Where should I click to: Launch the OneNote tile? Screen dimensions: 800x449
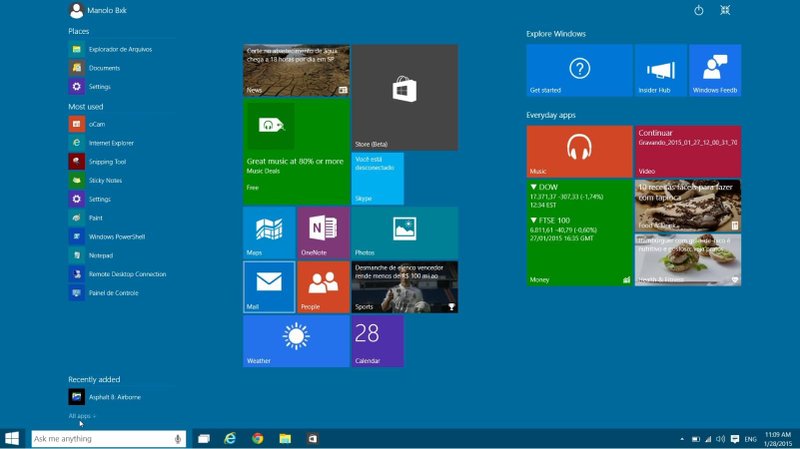(x=323, y=232)
